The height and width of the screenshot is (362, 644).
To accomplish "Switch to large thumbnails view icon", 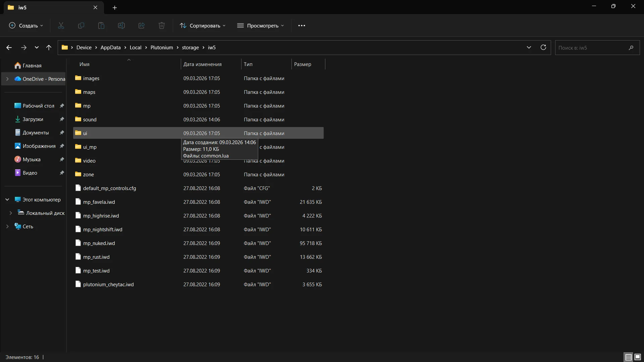I will click(638, 357).
